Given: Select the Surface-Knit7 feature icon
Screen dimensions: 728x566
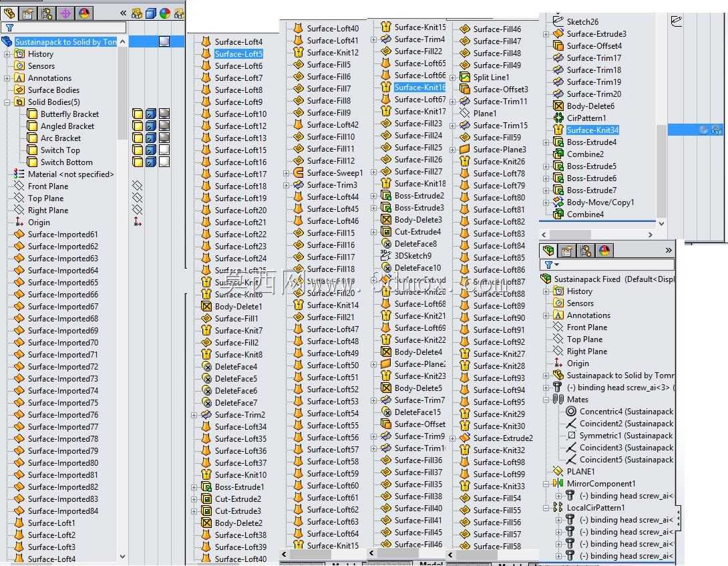Looking at the screenshot, I should click(206, 330).
